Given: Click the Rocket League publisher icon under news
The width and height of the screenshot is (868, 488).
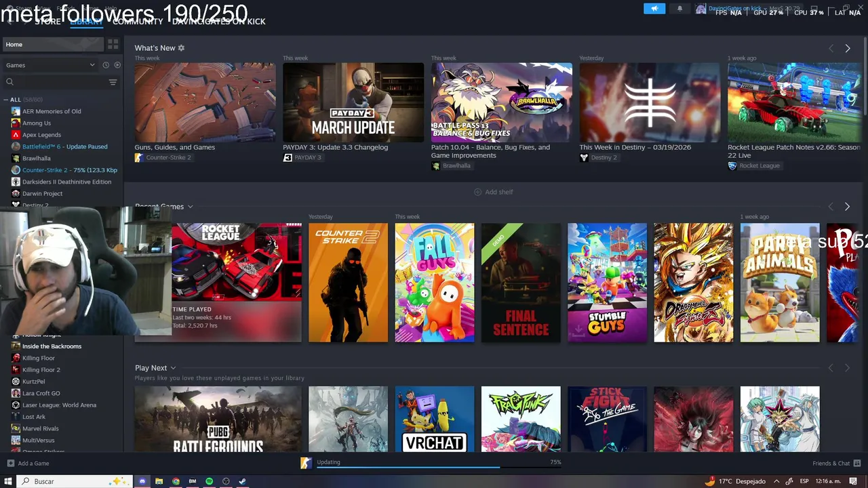Looking at the screenshot, I should click(732, 165).
